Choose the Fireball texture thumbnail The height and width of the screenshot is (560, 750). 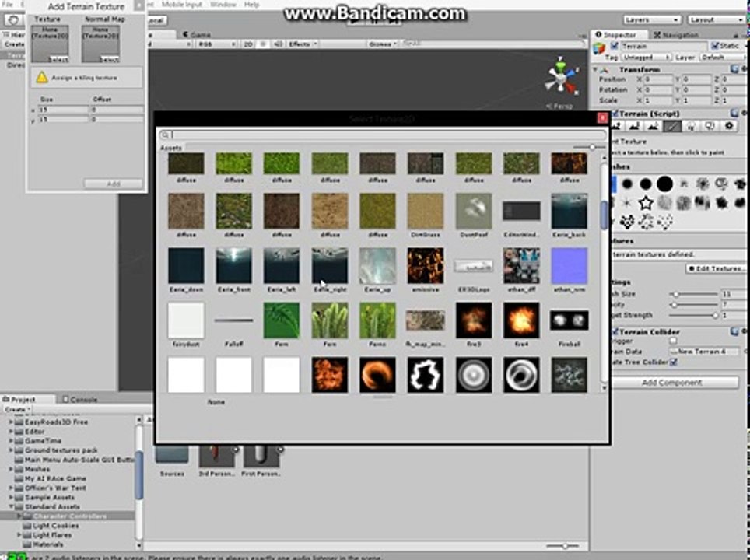[x=570, y=320]
